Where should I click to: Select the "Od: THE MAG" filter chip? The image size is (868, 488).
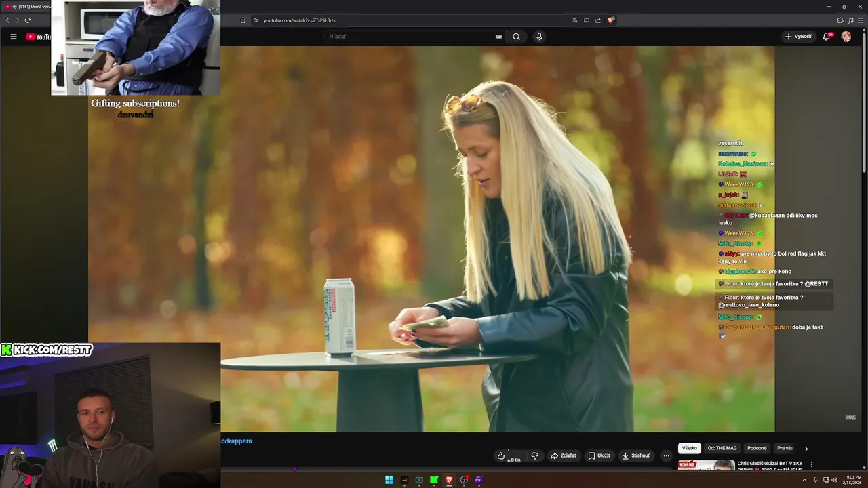(x=722, y=448)
